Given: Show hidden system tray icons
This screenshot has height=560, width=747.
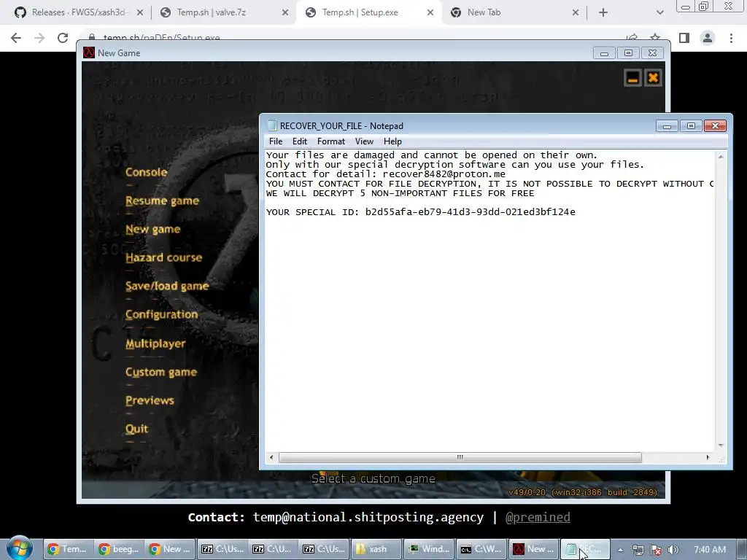Looking at the screenshot, I should 620,550.
